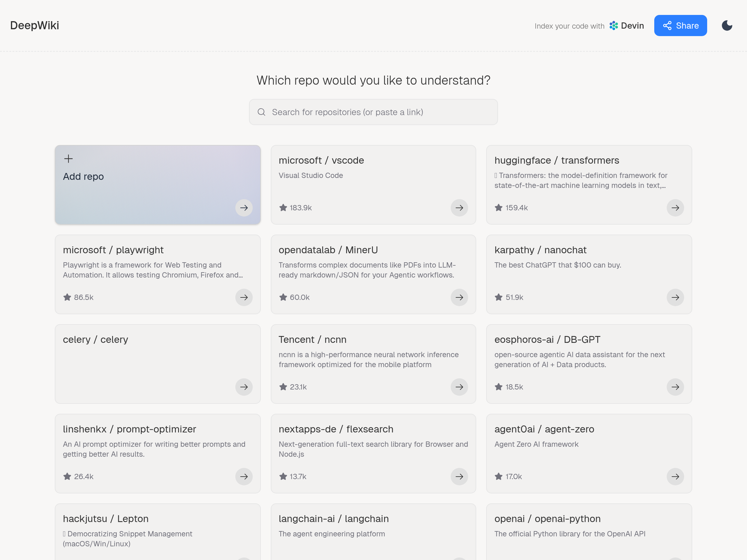Open the Devin link in header
The image size is (747, 560).
(x=627, y=26)
